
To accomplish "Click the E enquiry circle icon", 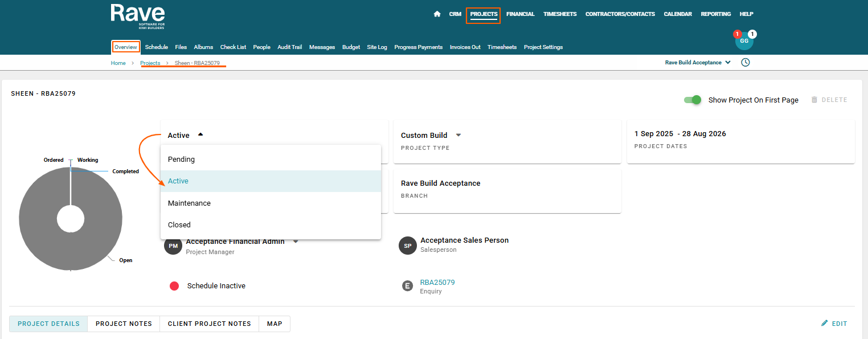I will click(x=407, y=286).
